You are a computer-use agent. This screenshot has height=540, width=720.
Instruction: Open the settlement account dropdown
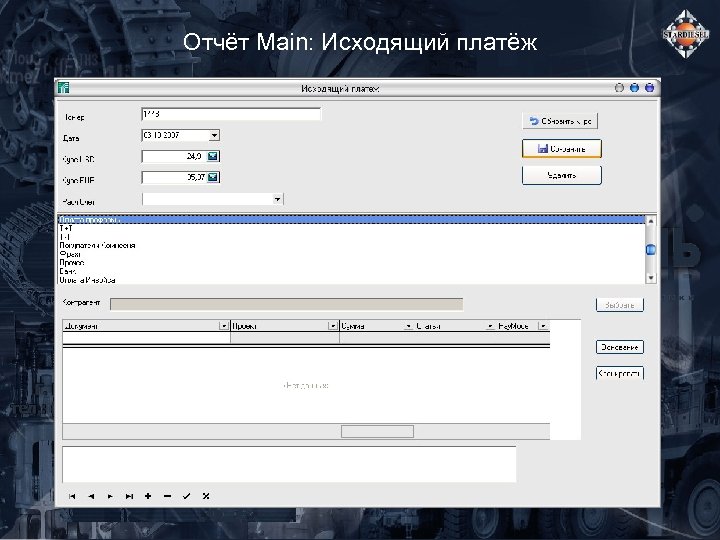(277, 199)
